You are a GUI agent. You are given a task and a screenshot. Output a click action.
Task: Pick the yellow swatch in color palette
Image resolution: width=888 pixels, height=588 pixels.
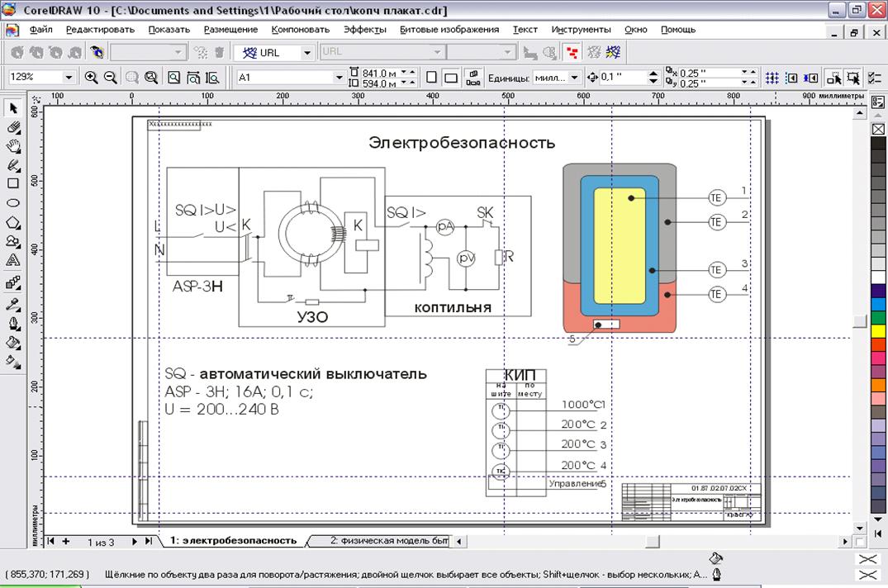[x=878, y=330]
